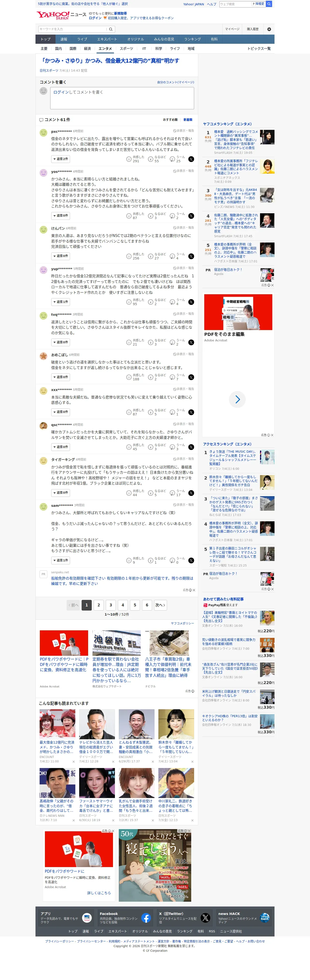Open the ランキング tab
Screen dimensions: 310x980
pyautogui.click(x=193, y=39)
